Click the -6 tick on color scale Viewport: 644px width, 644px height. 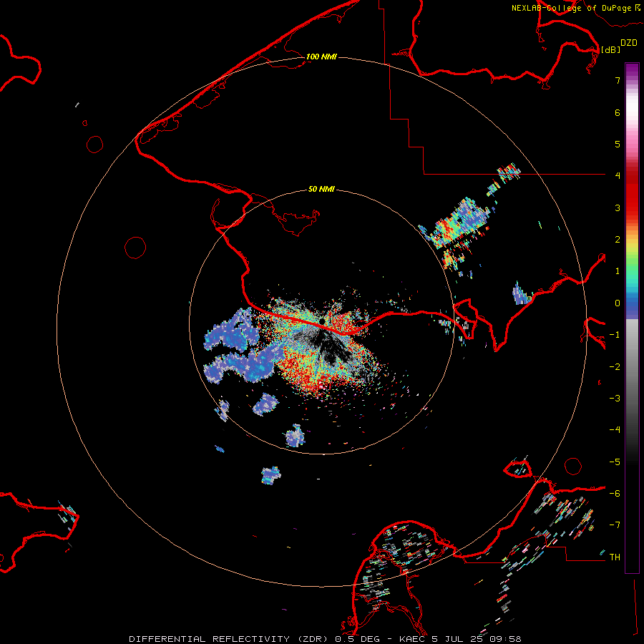click(x=615, y=494)
